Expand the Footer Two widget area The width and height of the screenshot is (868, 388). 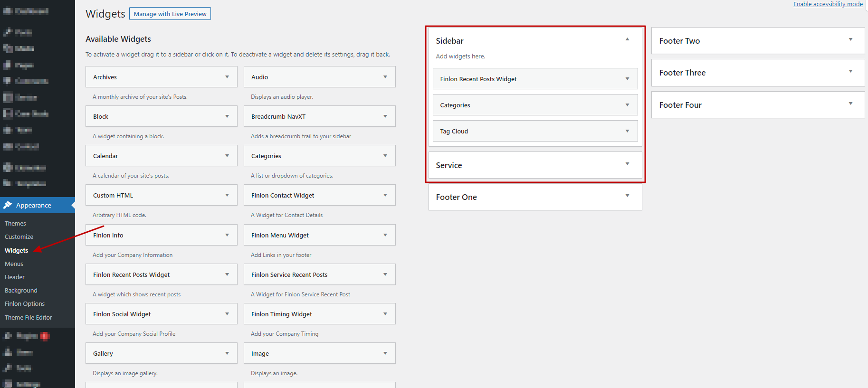850,39
